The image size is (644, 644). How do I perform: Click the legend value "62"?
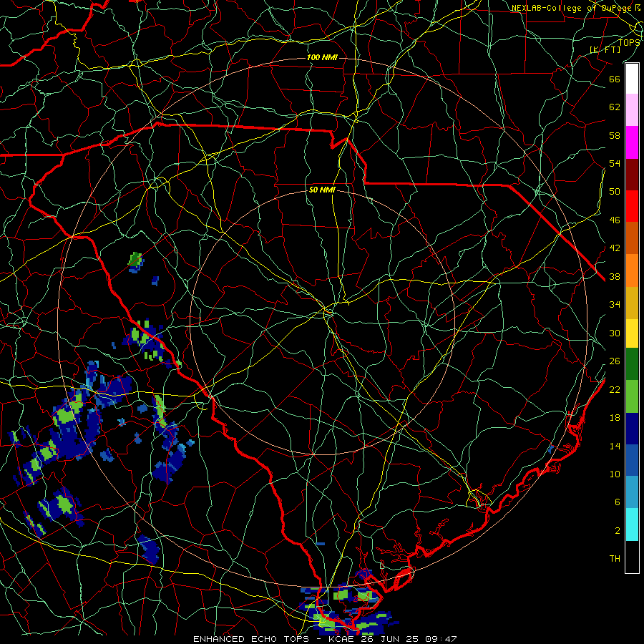(x=615, y=107)
